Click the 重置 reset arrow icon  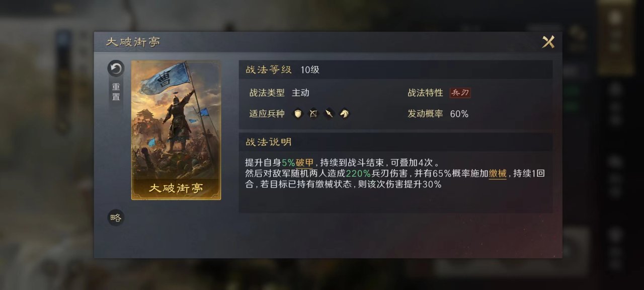(116, 68)
